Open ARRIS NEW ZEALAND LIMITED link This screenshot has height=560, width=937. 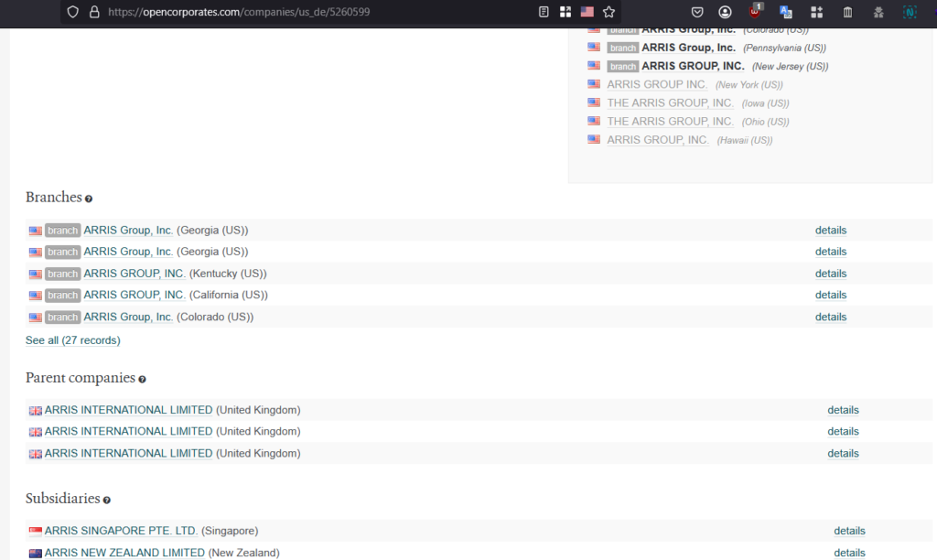(124, 553)
